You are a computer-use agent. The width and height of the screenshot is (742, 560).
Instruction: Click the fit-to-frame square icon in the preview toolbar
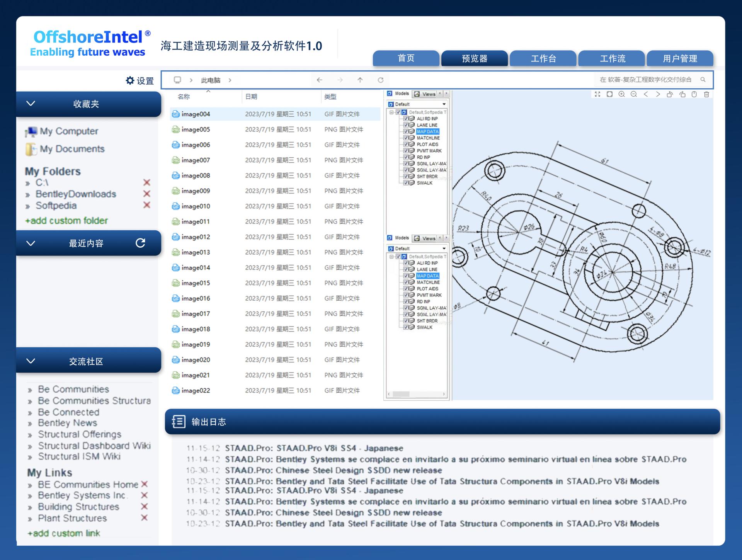coord(609,94)
